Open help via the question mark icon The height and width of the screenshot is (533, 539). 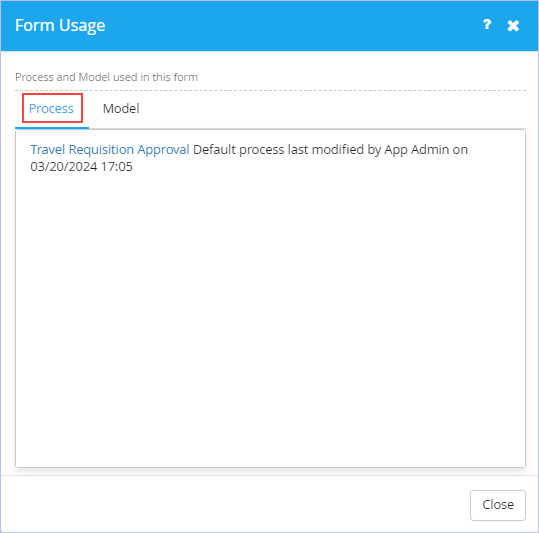487,25
